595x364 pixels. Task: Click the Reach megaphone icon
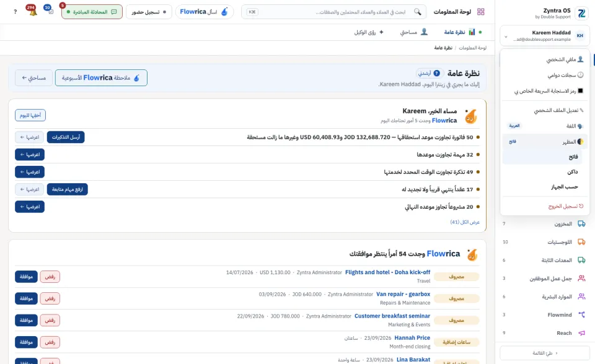tap(581, 333)
